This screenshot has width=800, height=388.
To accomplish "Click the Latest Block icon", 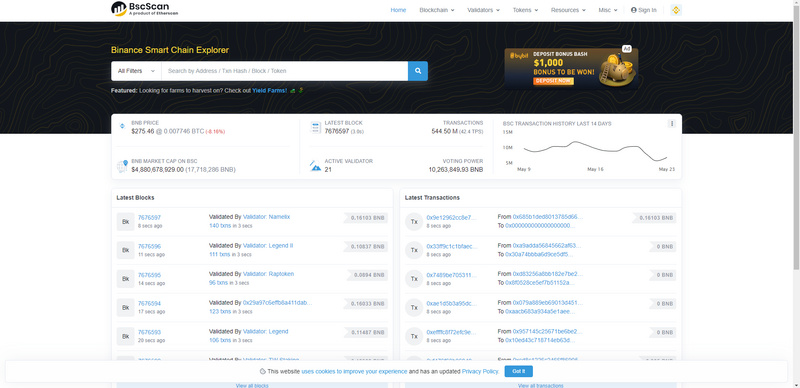I will (x=315, y=127).
